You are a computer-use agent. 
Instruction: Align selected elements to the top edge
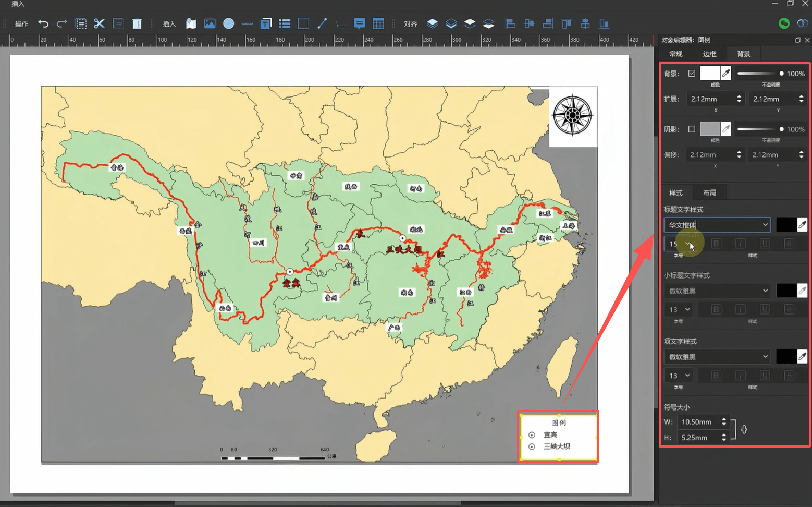coord(567,23)
